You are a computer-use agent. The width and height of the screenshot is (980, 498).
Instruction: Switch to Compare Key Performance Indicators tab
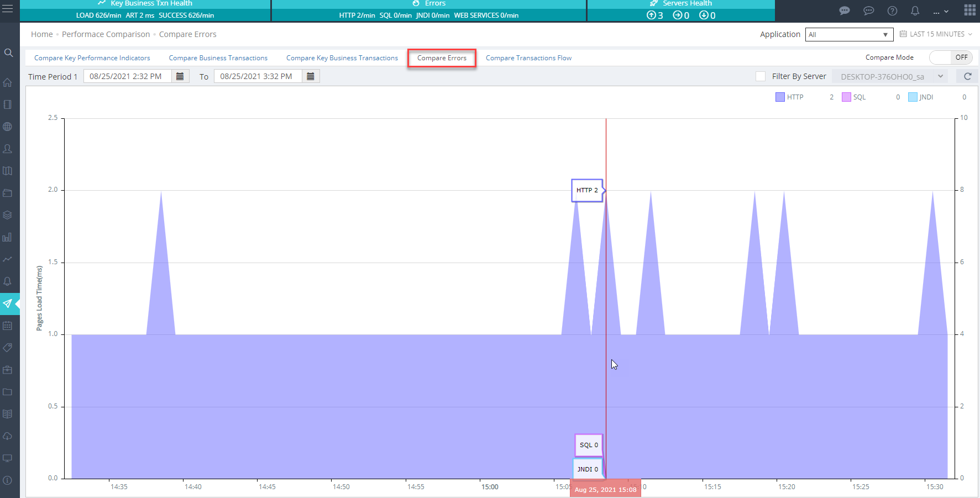pos(92,58)
